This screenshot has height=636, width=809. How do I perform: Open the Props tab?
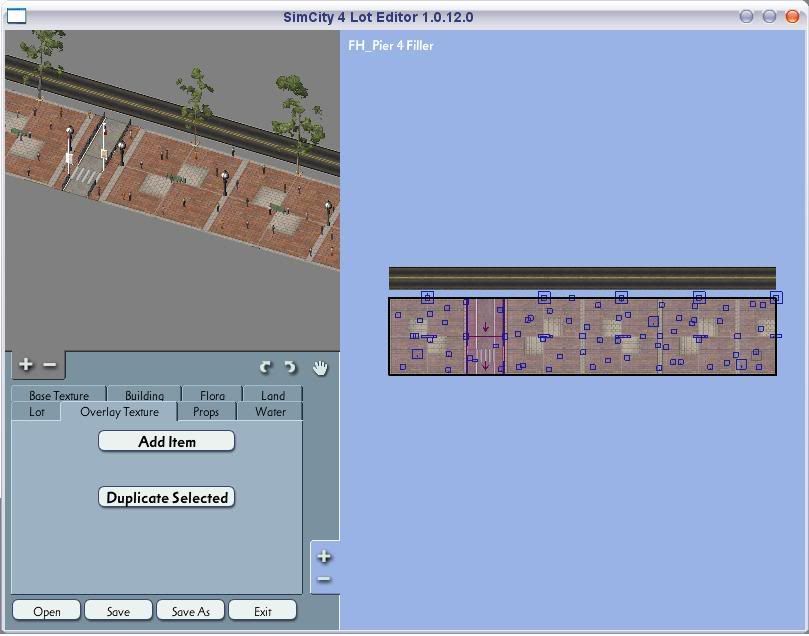[206, 412]
